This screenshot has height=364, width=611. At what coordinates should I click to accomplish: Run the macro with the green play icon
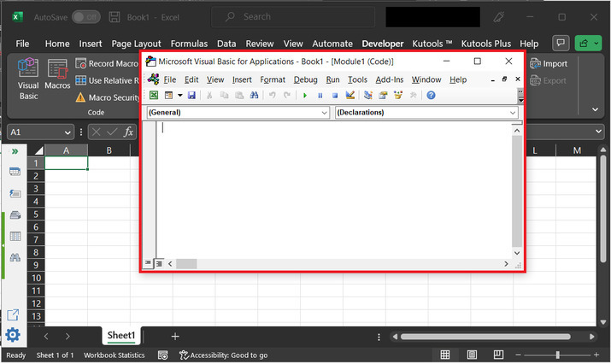(x=305, y=96)
